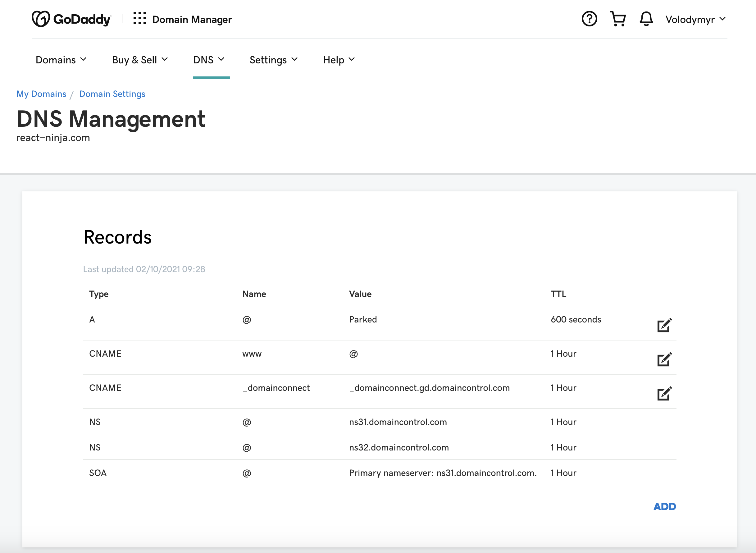
Task: Go to My Domains breadcrumb
Action: click(41, 94)
